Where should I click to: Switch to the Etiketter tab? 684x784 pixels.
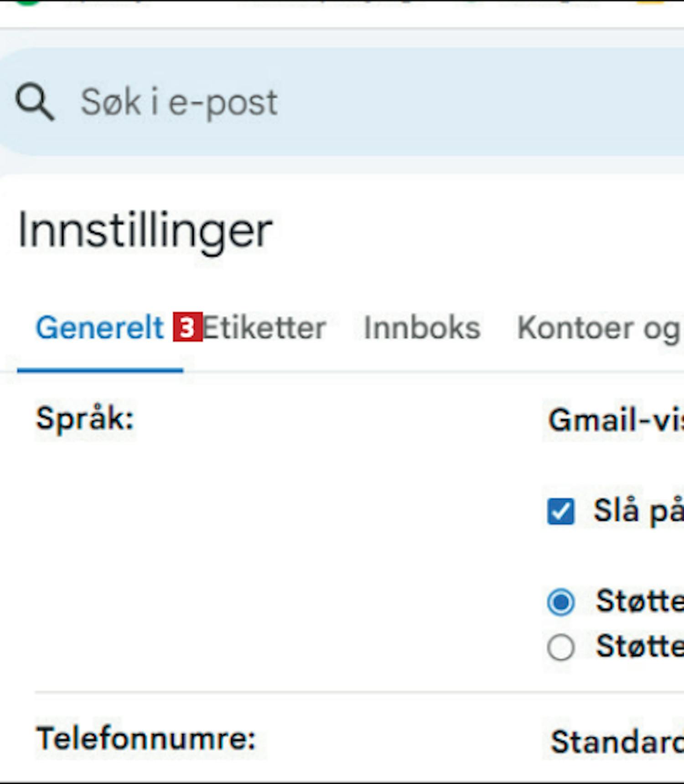pyautogui.click(x=264, y=328)
